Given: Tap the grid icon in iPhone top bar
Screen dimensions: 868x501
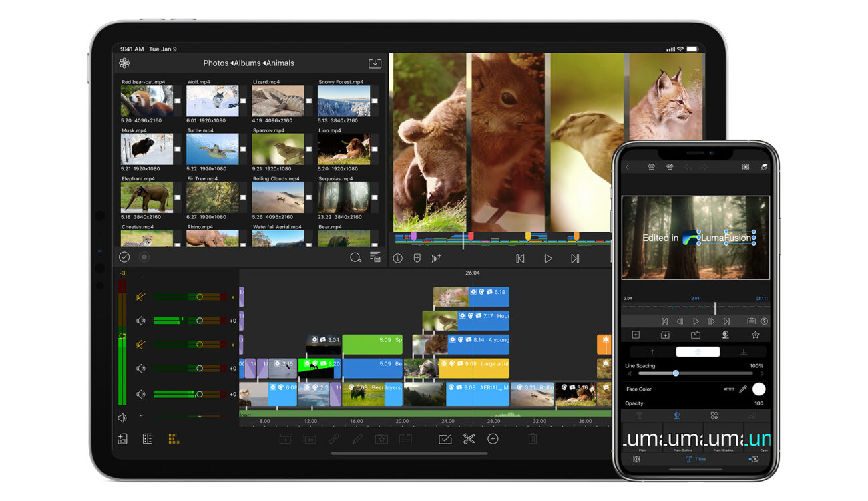Looking at the screenshot, I should coord(746,167).
